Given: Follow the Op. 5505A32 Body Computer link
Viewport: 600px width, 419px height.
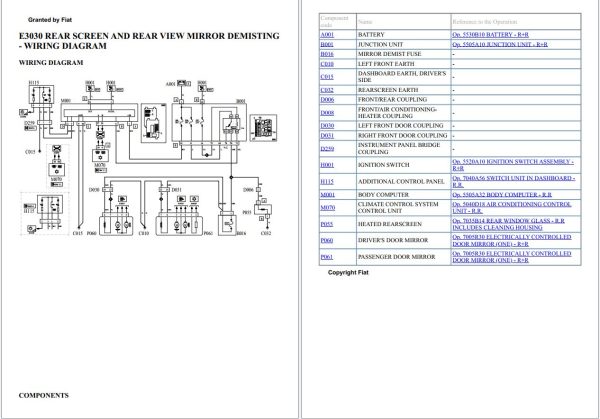Looking at the screenshot, I should coord(502,195).
